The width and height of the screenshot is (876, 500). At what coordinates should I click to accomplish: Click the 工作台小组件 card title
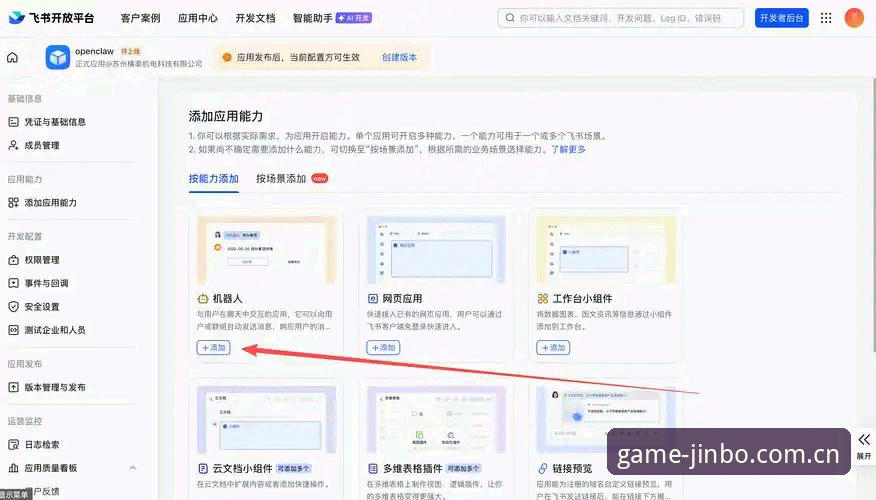(582, 299)
